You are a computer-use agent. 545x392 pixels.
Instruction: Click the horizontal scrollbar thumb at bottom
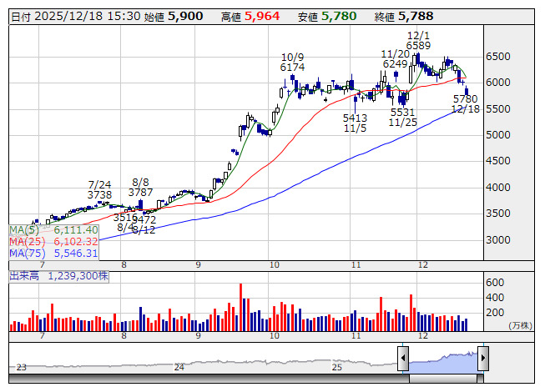[443, 379]
